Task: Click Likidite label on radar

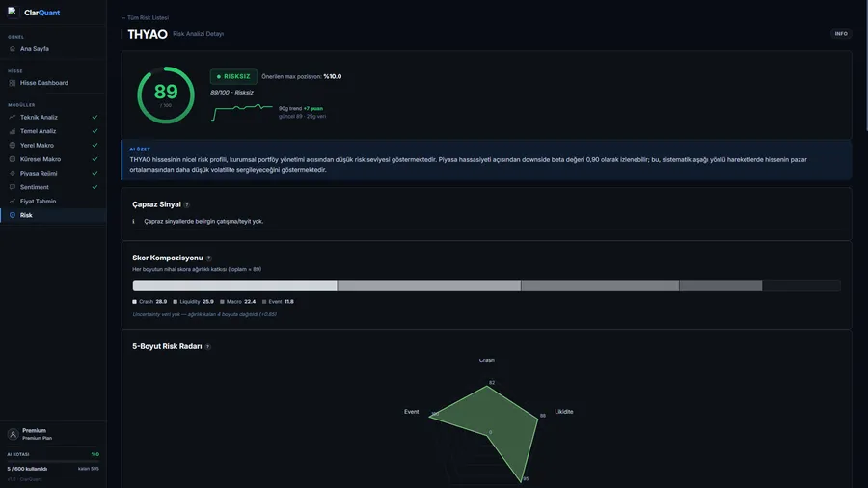Action: coord(563,412)
